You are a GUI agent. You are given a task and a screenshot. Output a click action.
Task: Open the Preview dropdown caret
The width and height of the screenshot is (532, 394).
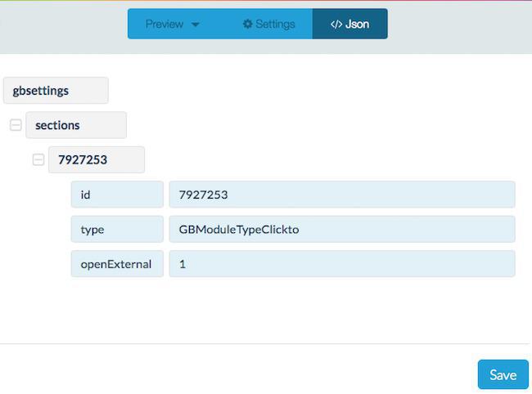(195, 25)
